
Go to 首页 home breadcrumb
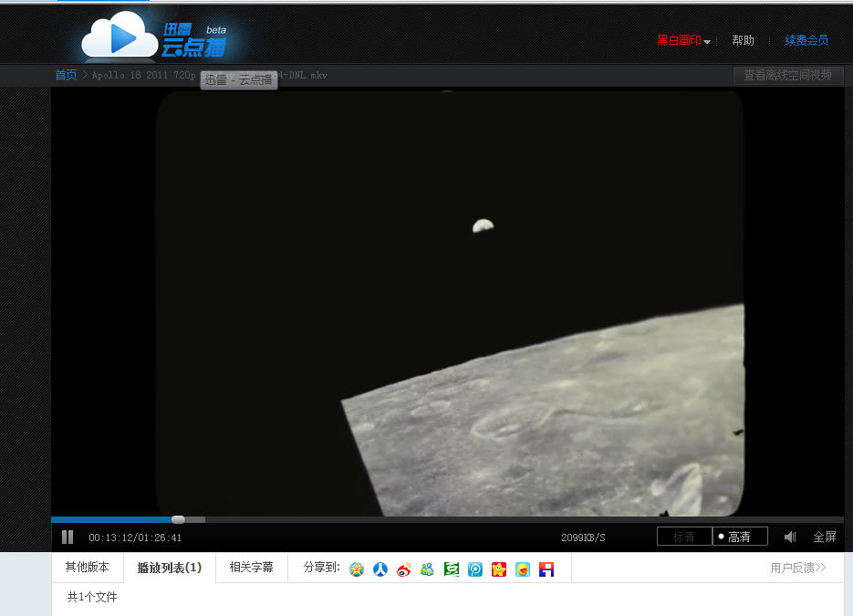66,75
